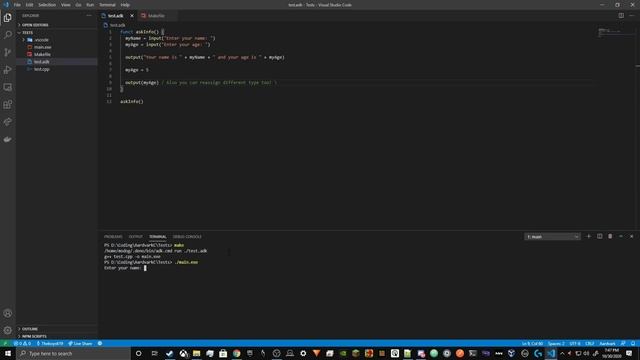This screenshot has height=360, width=640.
Task: Open the terminal selector dropdown
Action: pos(552,237)
